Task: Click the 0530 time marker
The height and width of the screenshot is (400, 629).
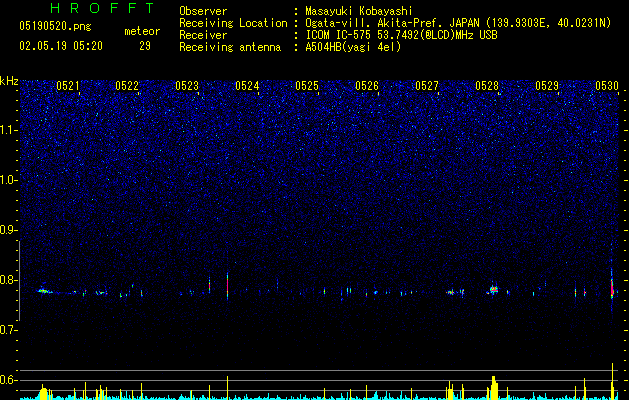Action: (x=607, y=86)
